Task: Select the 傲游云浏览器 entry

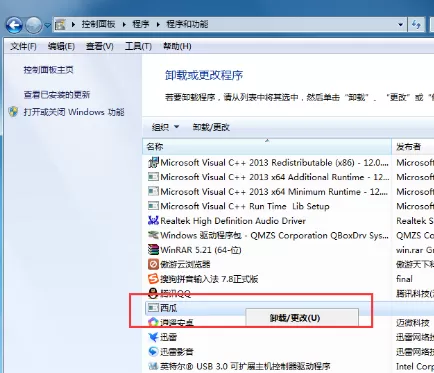Action: 185,265
